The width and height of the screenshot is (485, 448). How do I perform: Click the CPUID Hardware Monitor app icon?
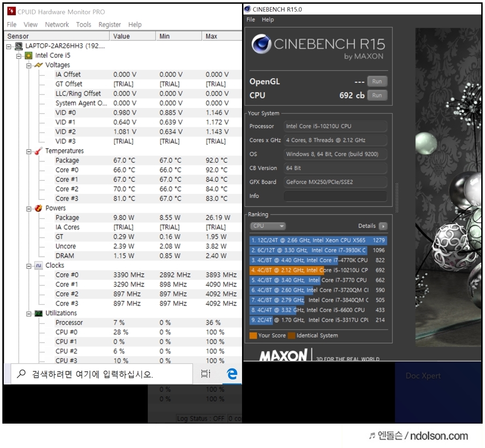(x=11, y=11)
